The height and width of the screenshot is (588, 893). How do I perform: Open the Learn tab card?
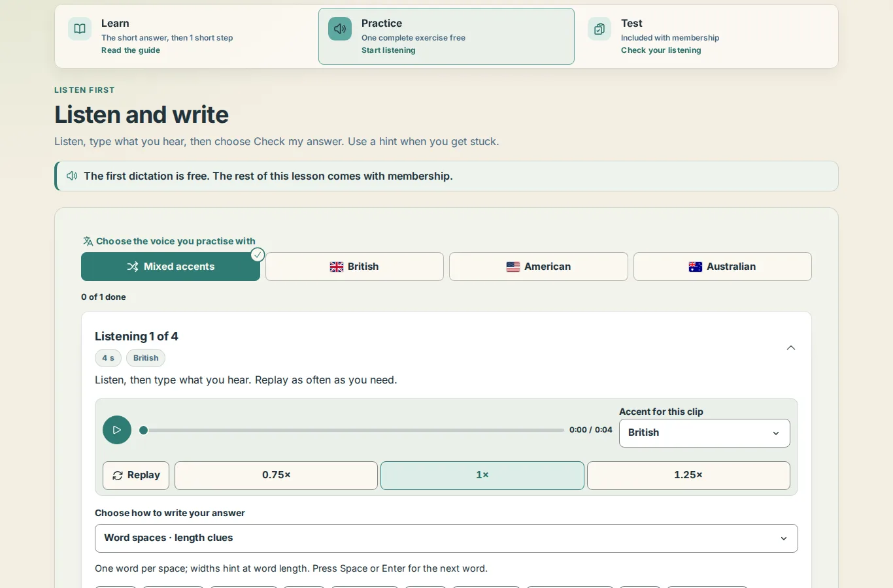(186, 36)
